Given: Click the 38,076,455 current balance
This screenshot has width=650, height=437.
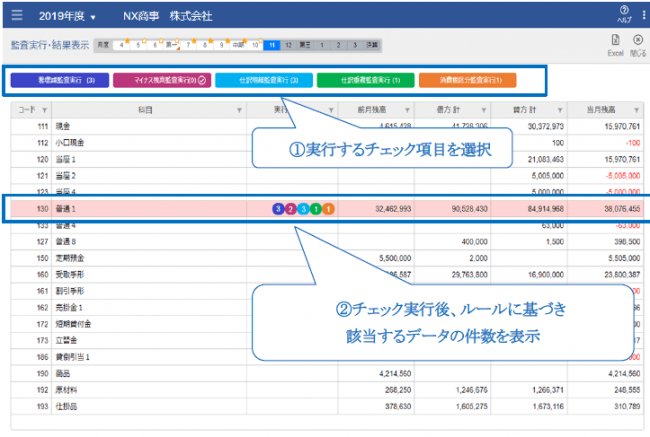Looking at the screenshot, I should pos(622,209).
